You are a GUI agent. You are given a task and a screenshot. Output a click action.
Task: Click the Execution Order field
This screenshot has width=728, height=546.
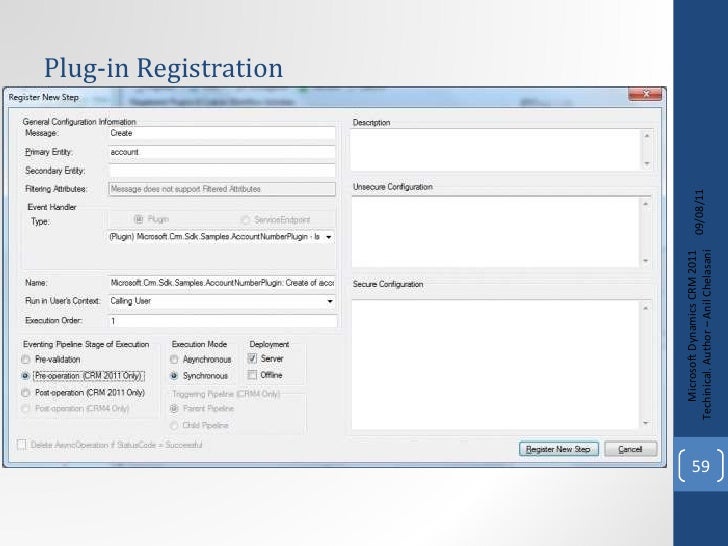(x=222, y=321)
